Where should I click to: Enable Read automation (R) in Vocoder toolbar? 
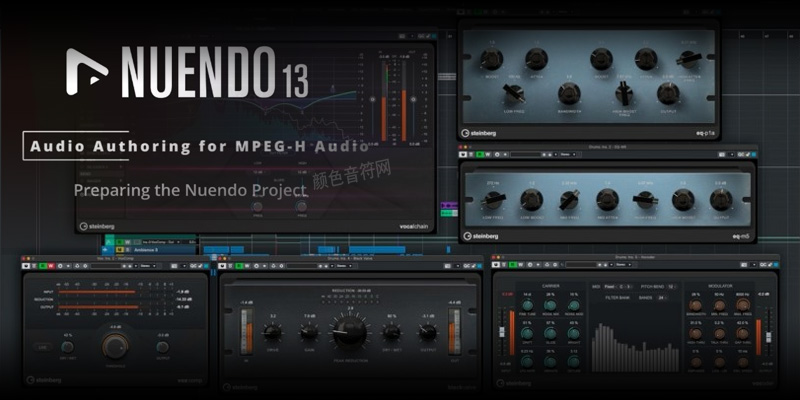coord(513,265)
